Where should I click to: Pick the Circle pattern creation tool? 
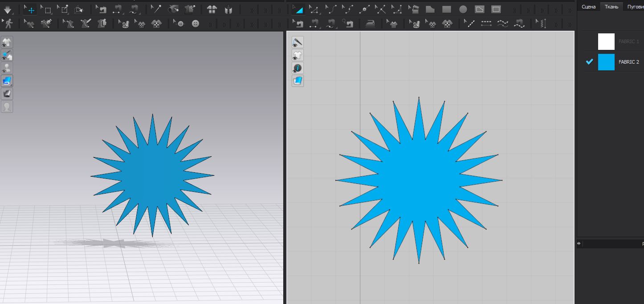[463, 9]
